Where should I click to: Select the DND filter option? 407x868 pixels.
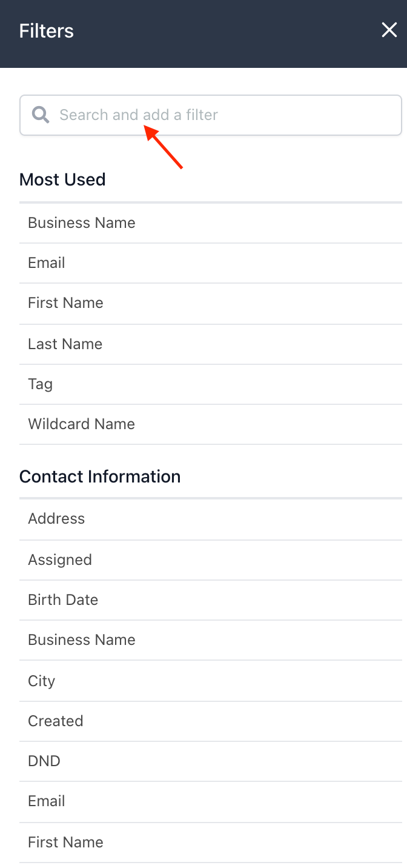(44, 761)
